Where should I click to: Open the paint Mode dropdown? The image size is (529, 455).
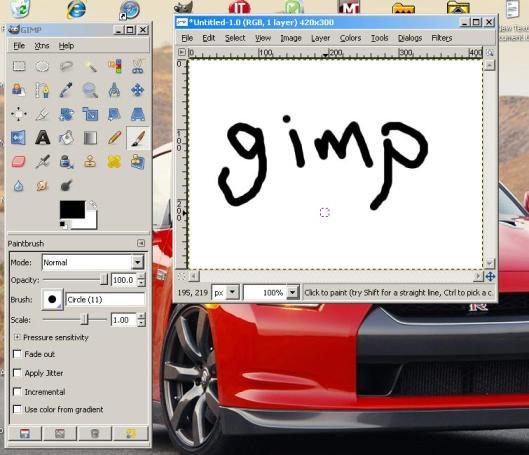pos(138,262)
